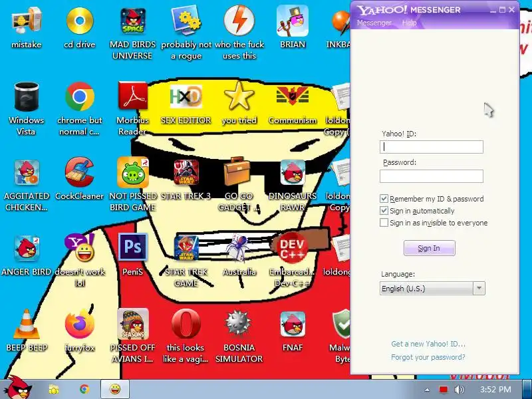Select the STAR TREK 3 icon

pos(186,172)
